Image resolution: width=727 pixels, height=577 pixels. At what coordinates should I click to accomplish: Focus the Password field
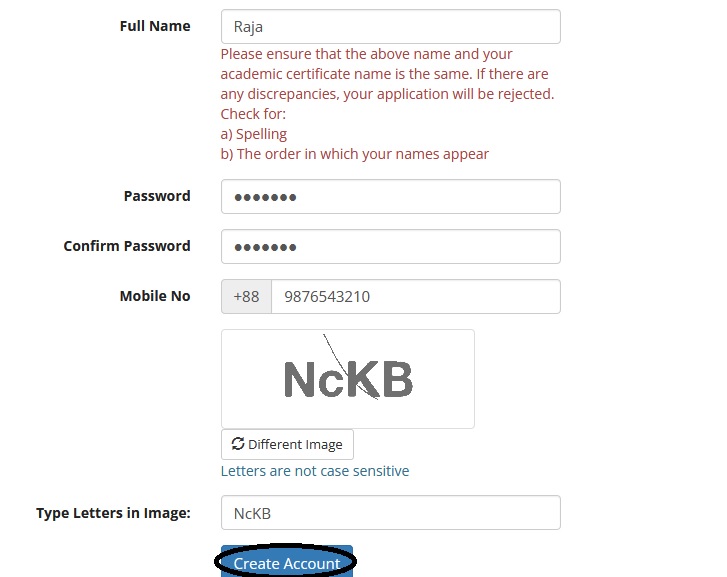390,197
